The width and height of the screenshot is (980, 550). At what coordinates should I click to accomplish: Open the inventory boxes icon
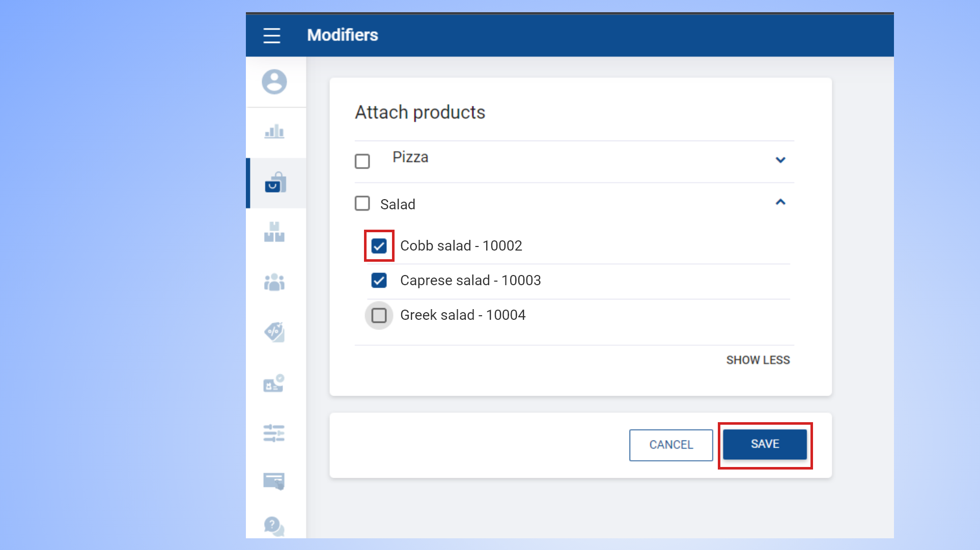(274, 232)
